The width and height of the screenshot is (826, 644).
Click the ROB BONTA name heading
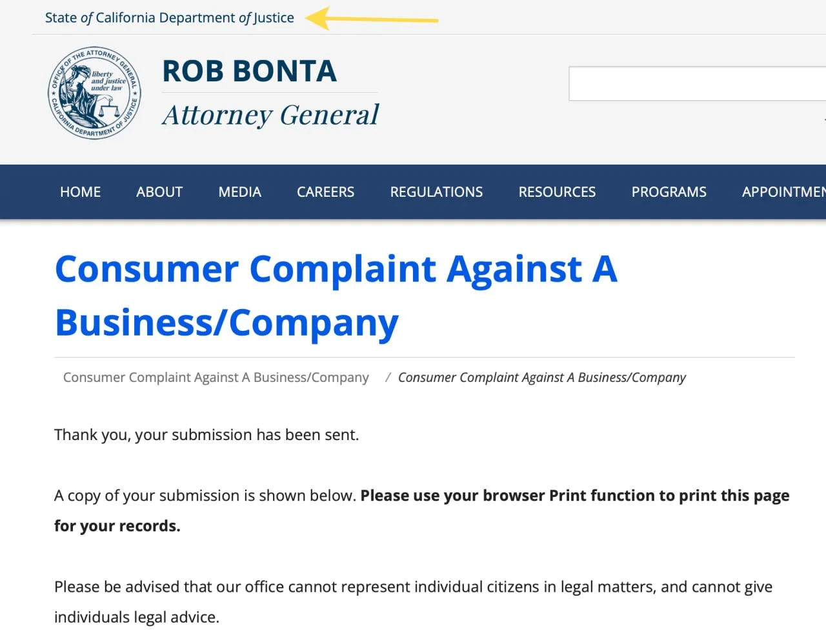(249, 71)
